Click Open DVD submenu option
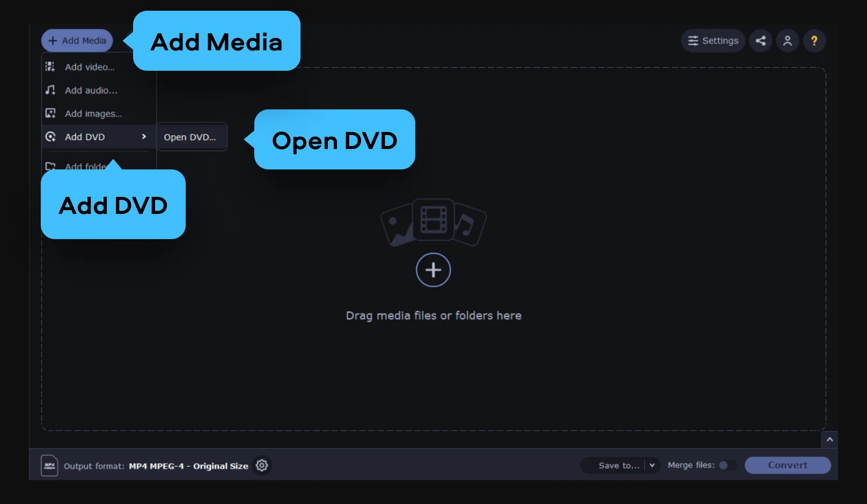 192,137
